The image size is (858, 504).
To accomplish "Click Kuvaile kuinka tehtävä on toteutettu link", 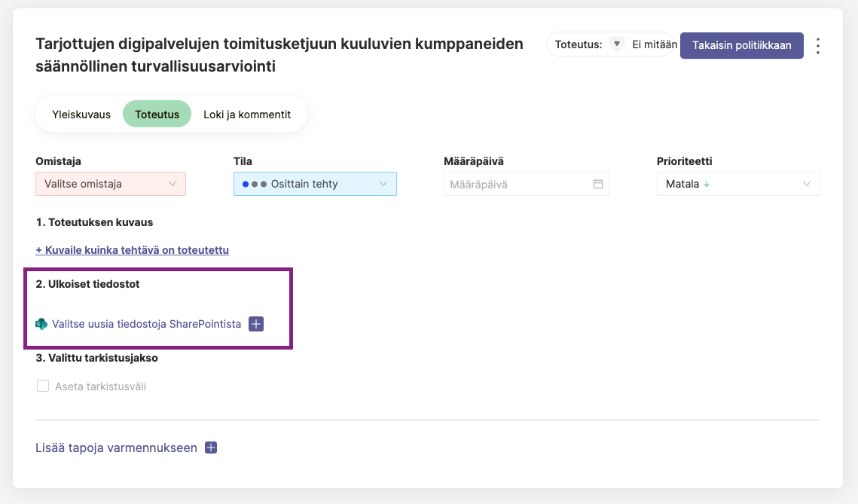I will (x=132, y=250).
